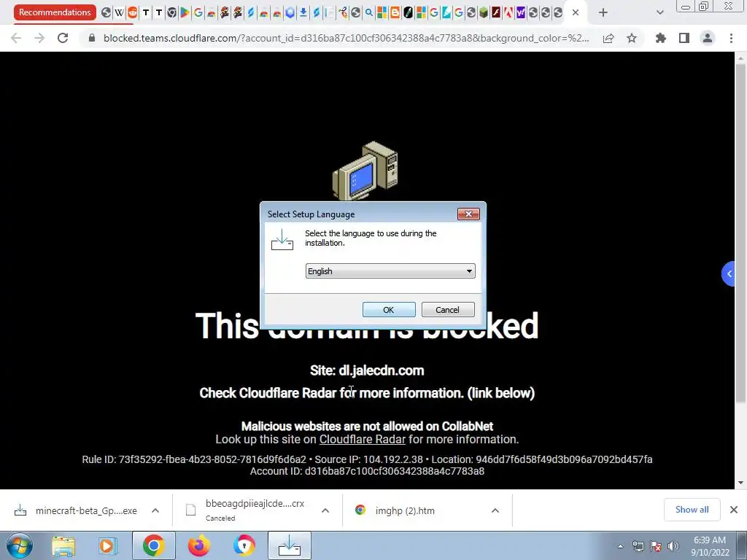Toggle the browser side panel

tap(684, 38)
